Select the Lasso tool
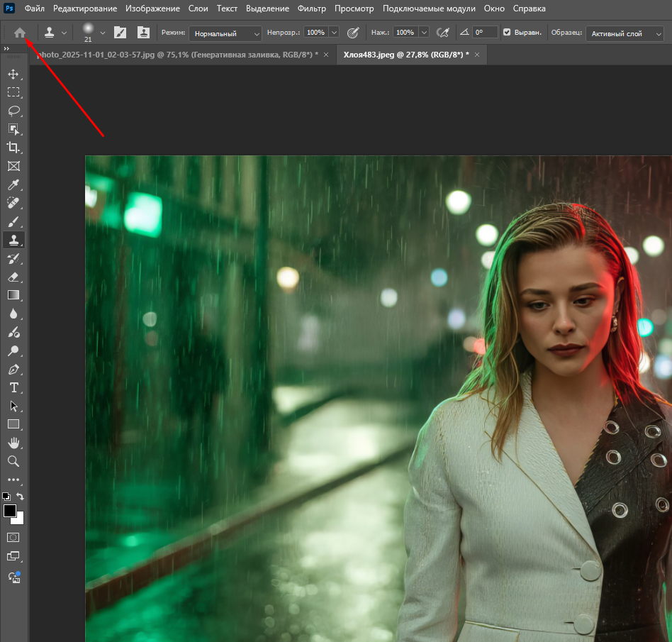Viewport: 672px width, 642px height. pos(13,111)
